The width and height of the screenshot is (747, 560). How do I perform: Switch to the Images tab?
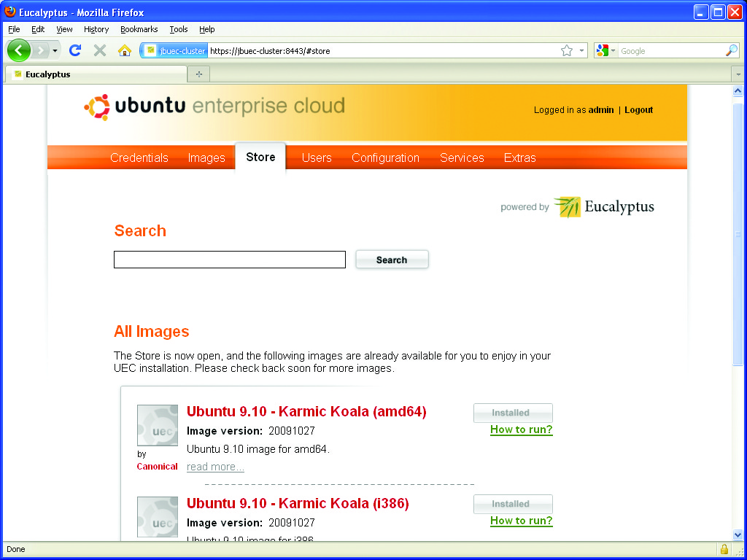point(206,157)
